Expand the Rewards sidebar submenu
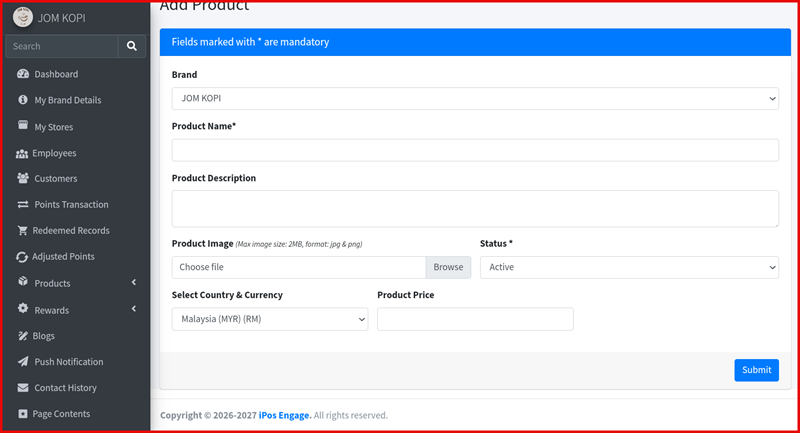This screenshot has width=800, height=433. (x=75, y=310)
